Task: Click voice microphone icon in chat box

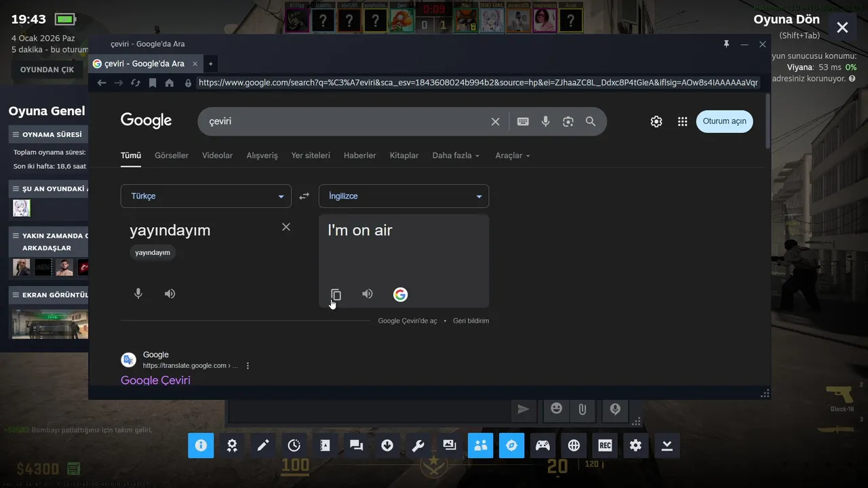Action: pos(615,409)
